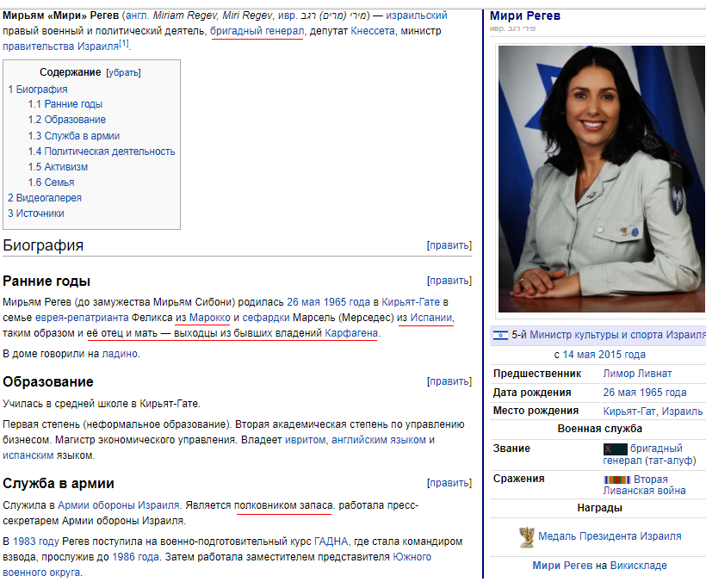Open the 1965 года link in text
The height and width of the screenshot is (588, 706).
[x=346, y=302]
